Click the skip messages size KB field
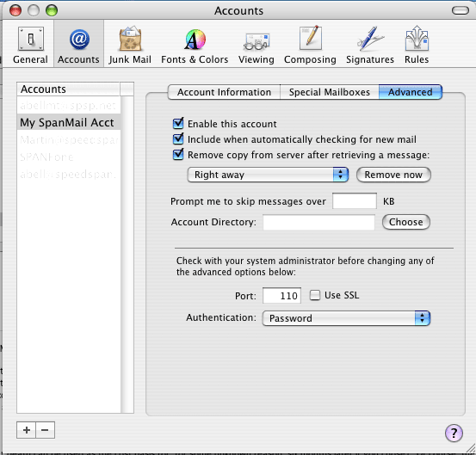The image size is (476, 455). coord(355,200)
